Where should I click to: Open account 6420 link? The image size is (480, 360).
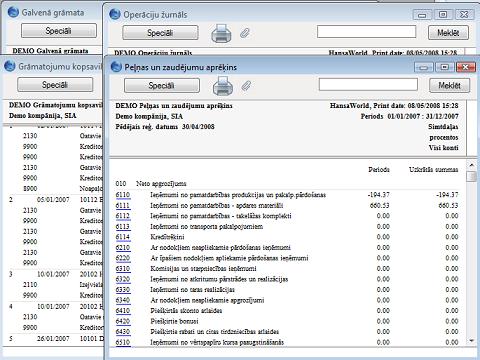pos(123,321)
